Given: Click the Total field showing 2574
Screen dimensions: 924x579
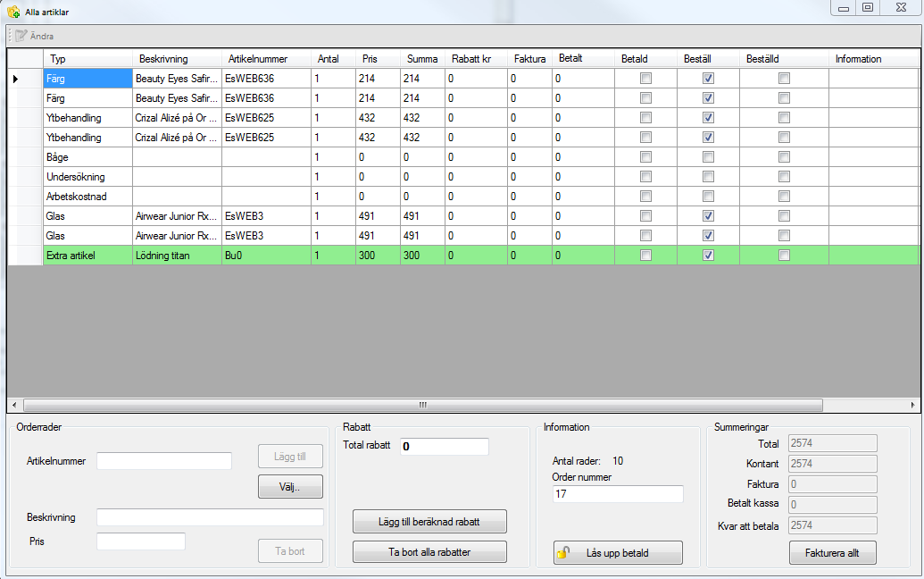Looking at the screenshot, I should coord(833,443).
